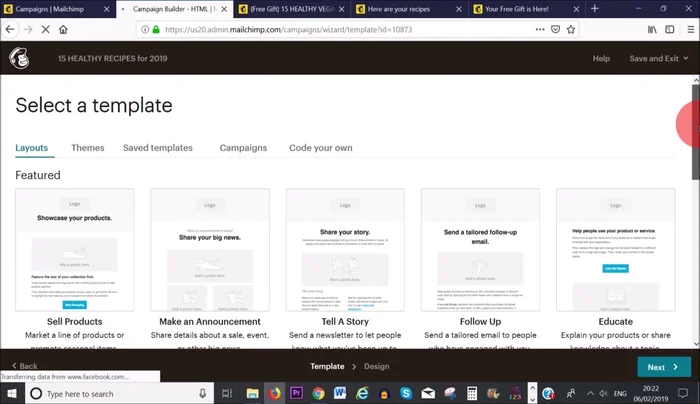Choose the Make an Announcement template thumbnail
This screenshot has width=700, height=404.
(x=210, y=250)
